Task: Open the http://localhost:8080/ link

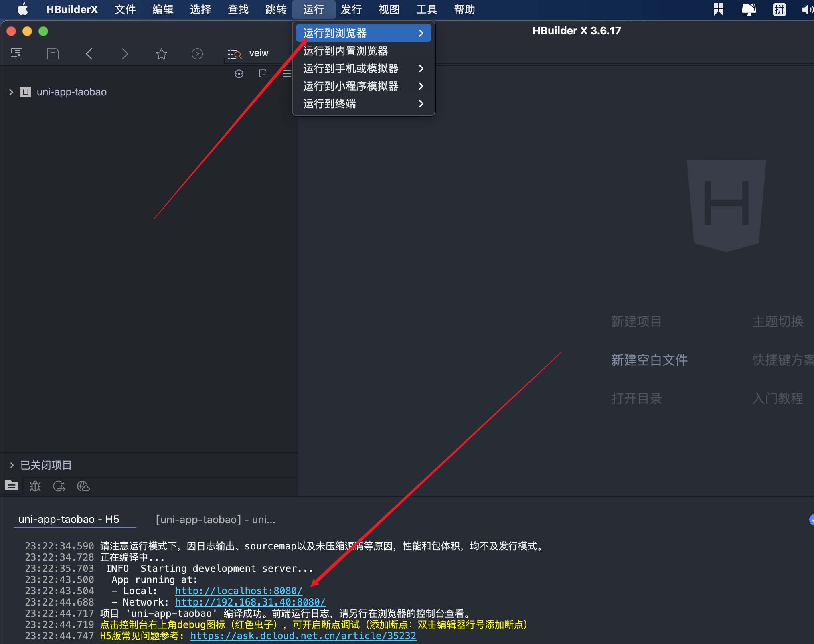Action: [239, 591]
